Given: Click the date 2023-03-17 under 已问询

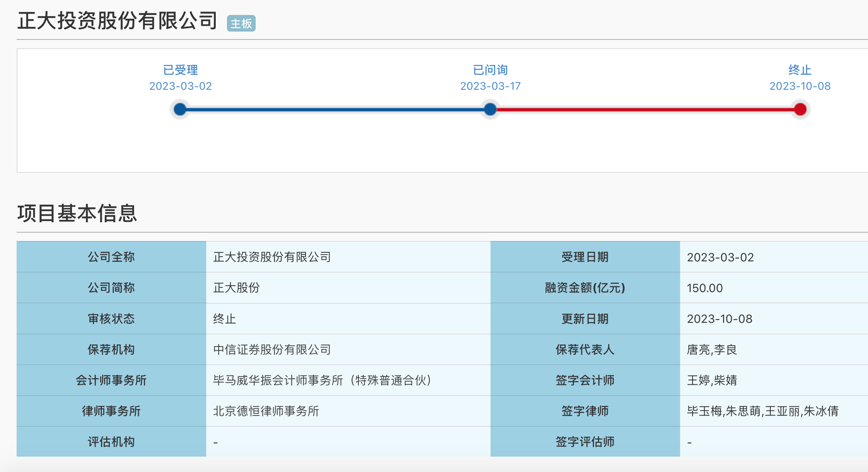Looking at the screenshot, I should click(490, 86).
